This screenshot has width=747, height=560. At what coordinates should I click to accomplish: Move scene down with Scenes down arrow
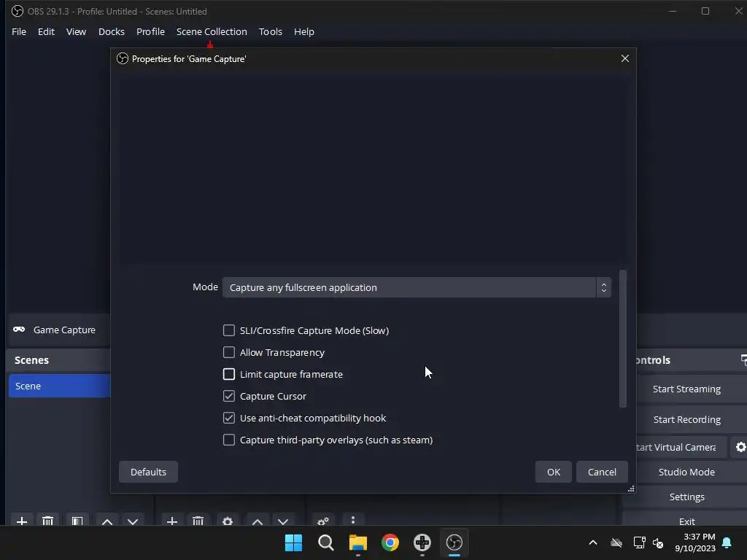(x=133, y=521)
